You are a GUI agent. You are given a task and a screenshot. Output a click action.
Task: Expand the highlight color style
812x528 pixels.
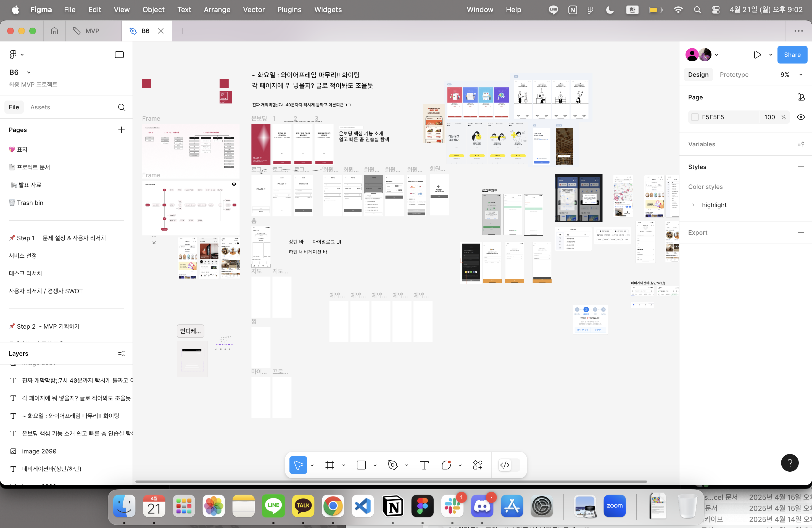point(693,205)
